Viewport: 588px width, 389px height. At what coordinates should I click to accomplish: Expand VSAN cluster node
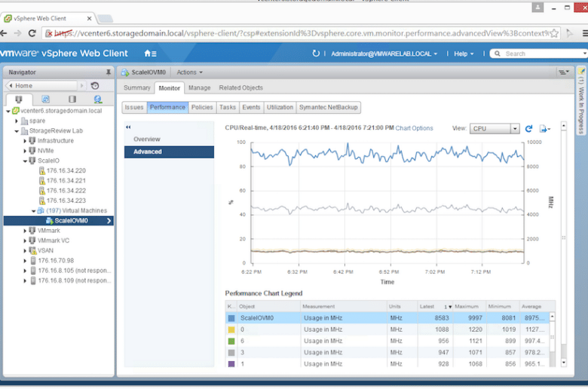[x=25, y=250]
